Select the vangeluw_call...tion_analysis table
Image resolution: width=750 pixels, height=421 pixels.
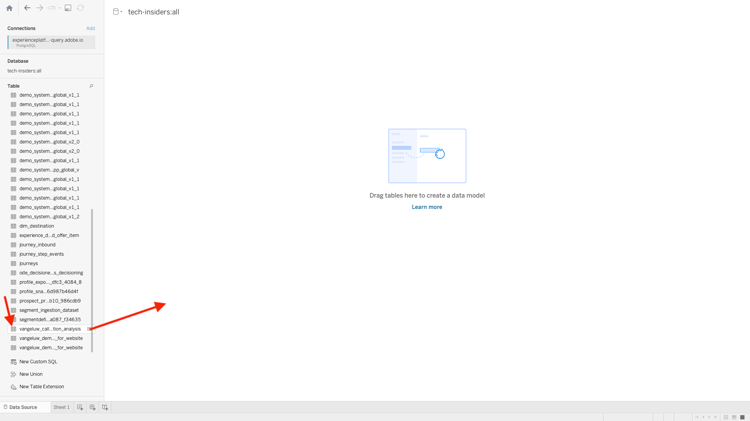49,329
